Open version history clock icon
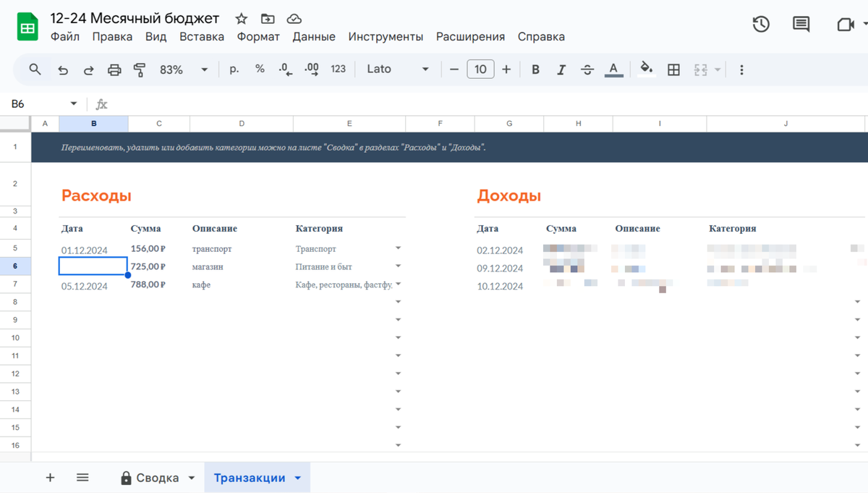Screen dimensions: 868x493 761,24
